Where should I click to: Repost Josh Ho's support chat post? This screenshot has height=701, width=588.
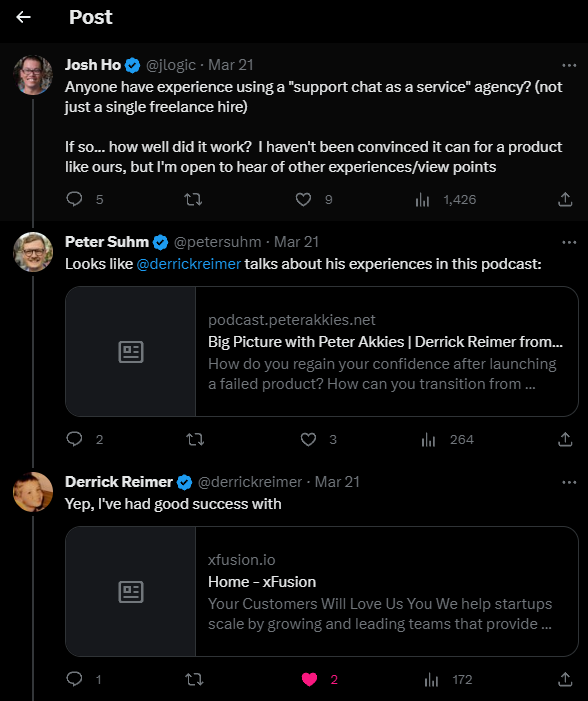[x=193, y=199]
